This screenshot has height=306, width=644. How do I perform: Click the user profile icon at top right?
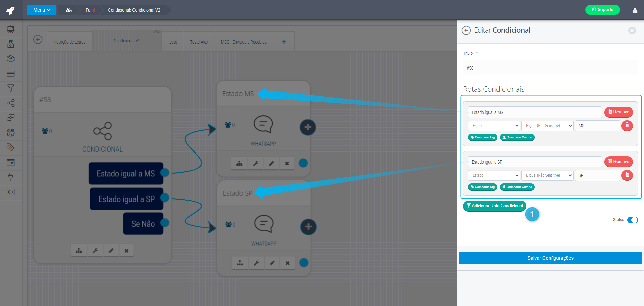coord(635,10)
